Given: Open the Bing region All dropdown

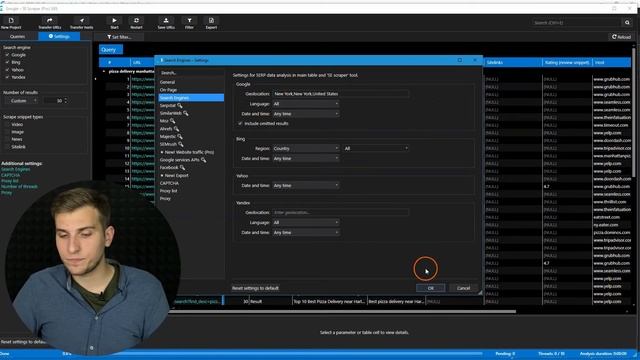Looking at the screenshot, I should [376, 148].
